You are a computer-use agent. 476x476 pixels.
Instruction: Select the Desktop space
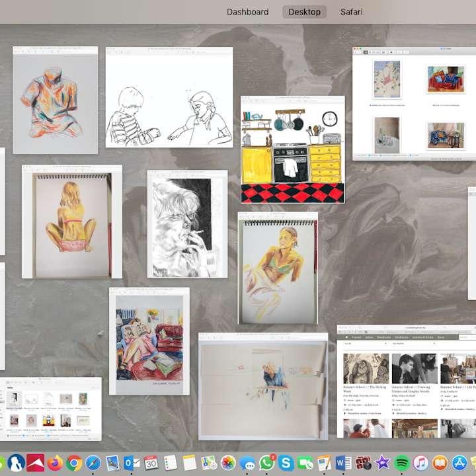[x=304, y=12]
